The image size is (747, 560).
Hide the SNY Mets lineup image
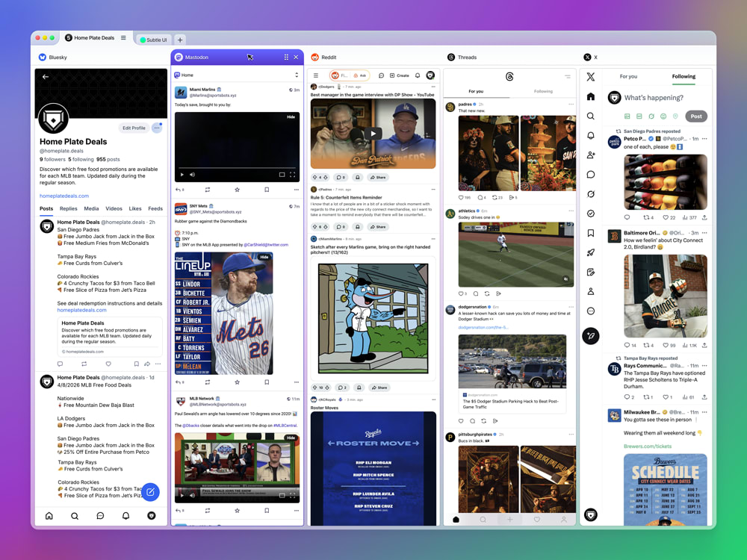click(x=264, y=257)
